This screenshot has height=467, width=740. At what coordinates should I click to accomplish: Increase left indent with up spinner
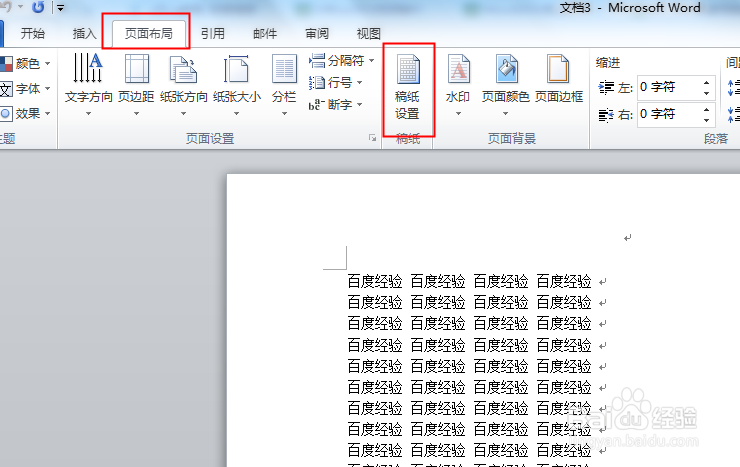click(x=706, y=83)
